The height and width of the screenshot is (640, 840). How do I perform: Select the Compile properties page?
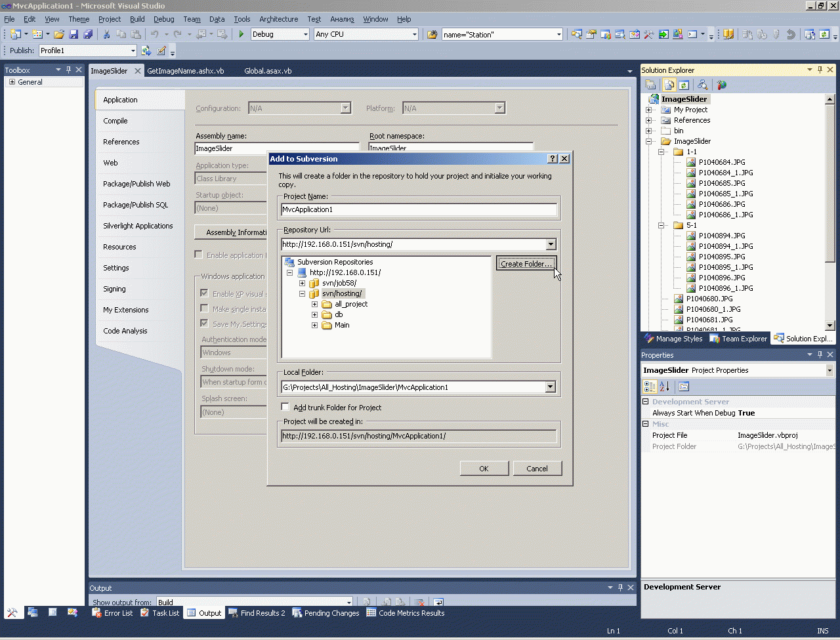tap(115, 121)
